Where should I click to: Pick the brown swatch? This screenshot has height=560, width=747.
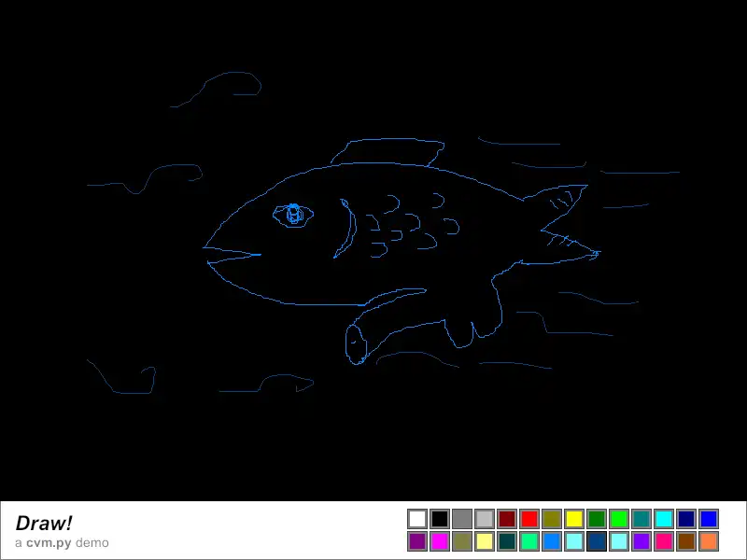click(x=686, y=541)
